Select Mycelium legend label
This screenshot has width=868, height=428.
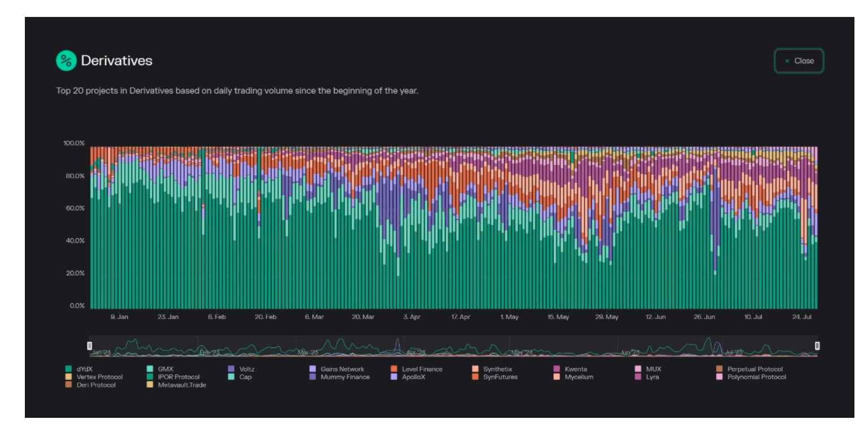[x=579, y=377]
